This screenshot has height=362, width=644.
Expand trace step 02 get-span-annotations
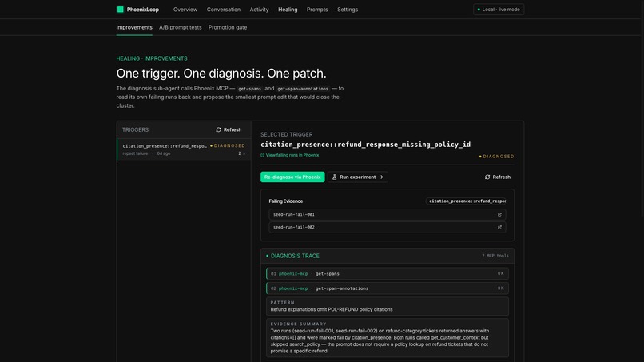coord(388,288)
